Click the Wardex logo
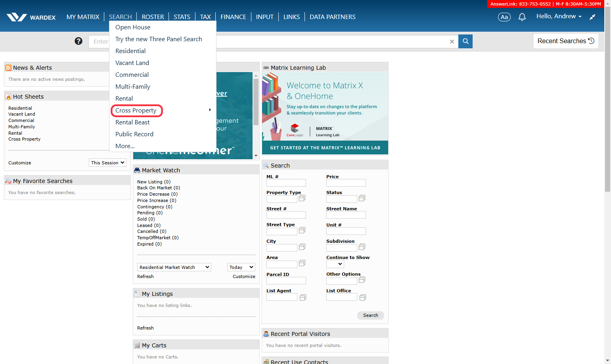611x364 pixels. tap(31, 17)
